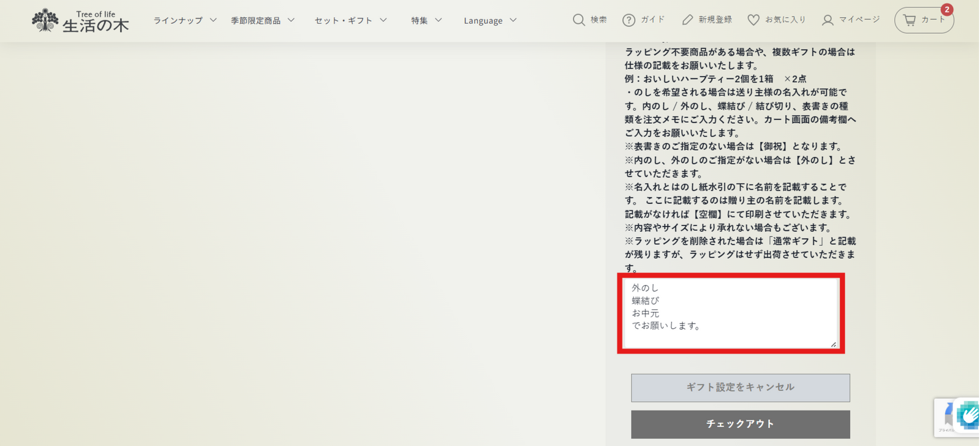Expand the セット・ギフト dropdown menu

pos(350,20)
